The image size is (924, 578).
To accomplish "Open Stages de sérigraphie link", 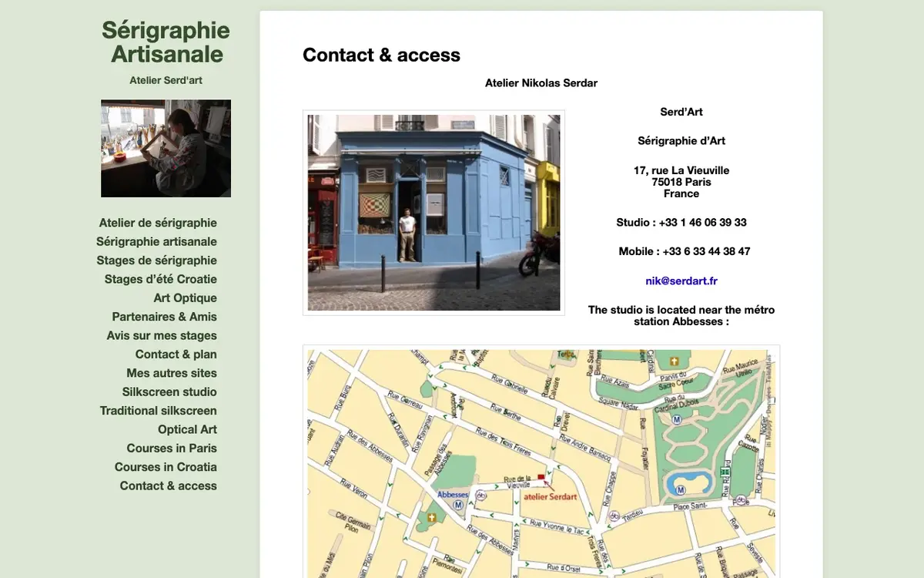I will 156,260.
